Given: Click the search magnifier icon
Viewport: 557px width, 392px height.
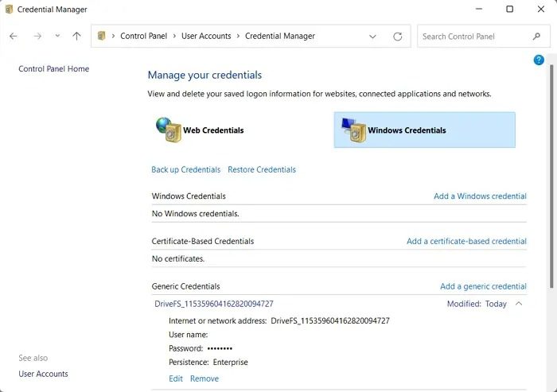Looking at the screenshot, I should click(x=536, y=37).
